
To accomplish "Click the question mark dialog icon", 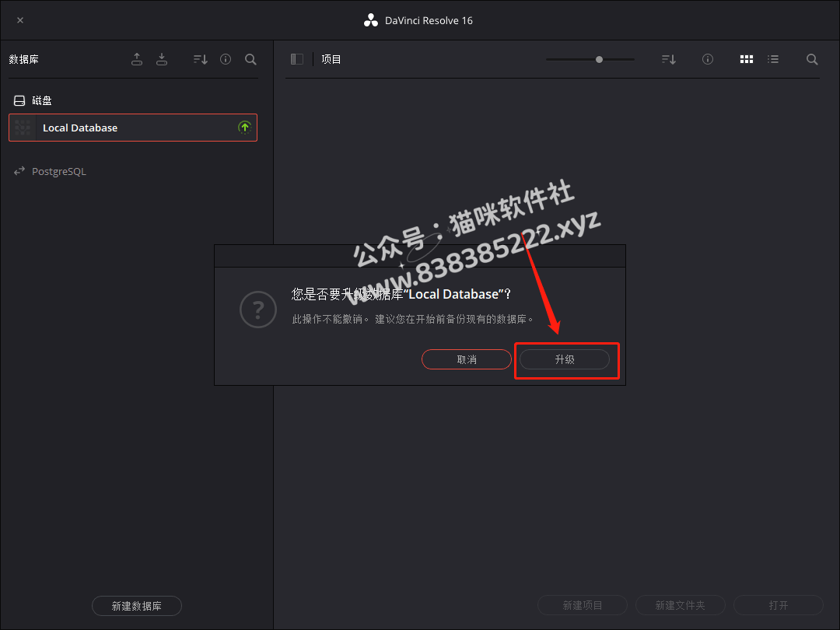I will [258, 310].
